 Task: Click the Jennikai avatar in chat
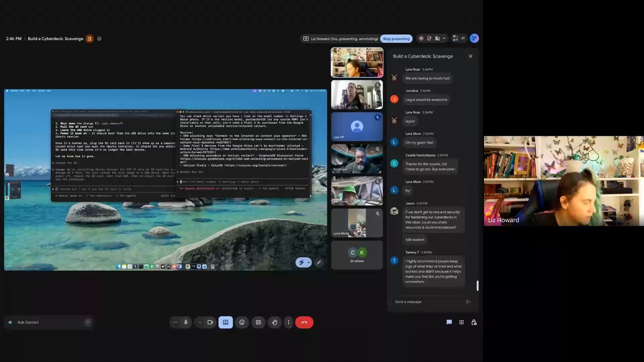coord(394,99)
